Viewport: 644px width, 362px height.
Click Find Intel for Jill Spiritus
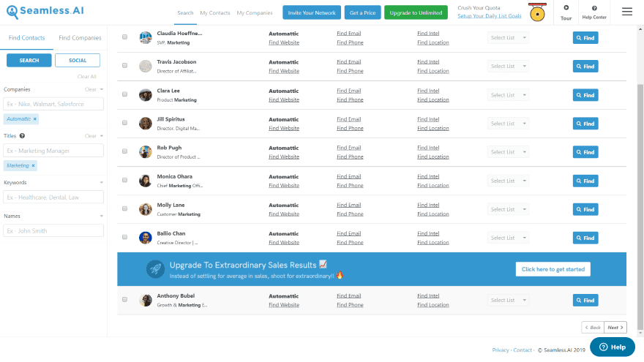coord(428,119)
